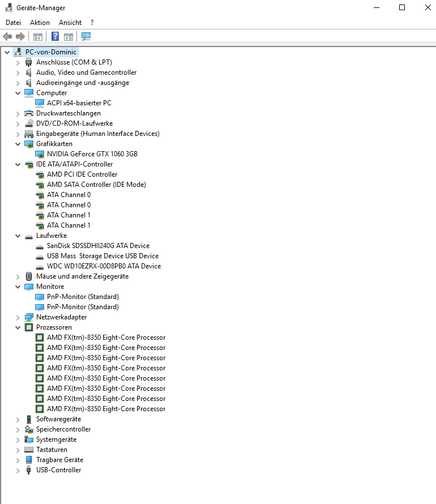Click the Druckwarteschlangen printer icon
Viewport: 436px width, 504px height.
(29, 113)
